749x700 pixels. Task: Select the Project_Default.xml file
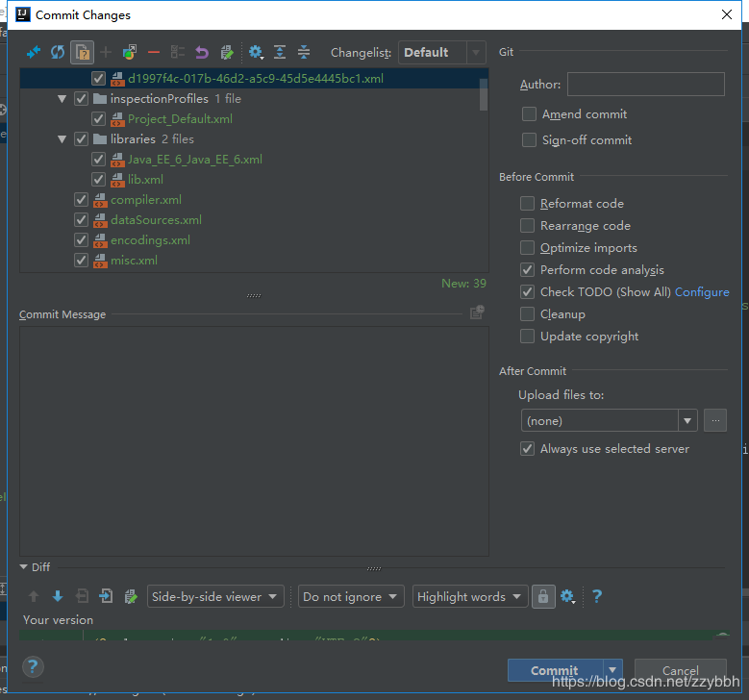[180, 119]
